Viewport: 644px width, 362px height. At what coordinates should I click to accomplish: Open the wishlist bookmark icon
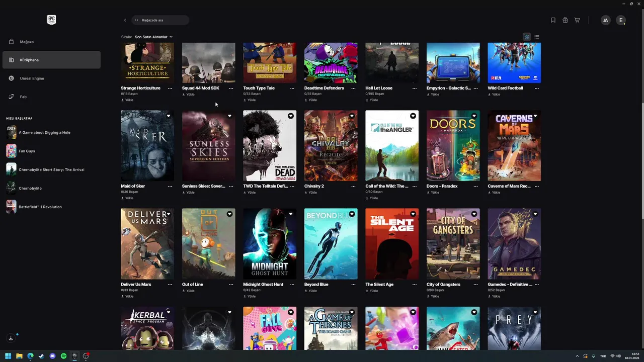click(x=553, y=20)
